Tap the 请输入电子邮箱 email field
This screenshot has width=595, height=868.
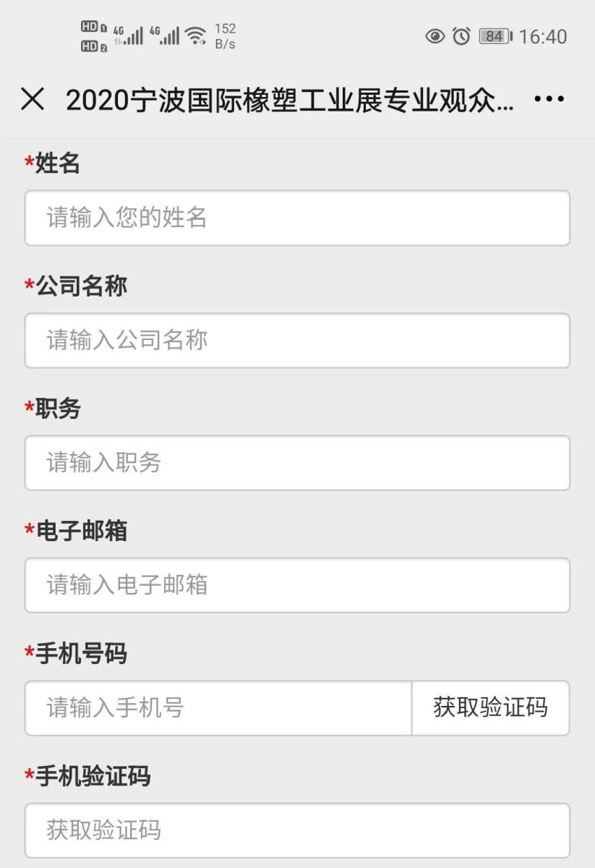point(297,584)
